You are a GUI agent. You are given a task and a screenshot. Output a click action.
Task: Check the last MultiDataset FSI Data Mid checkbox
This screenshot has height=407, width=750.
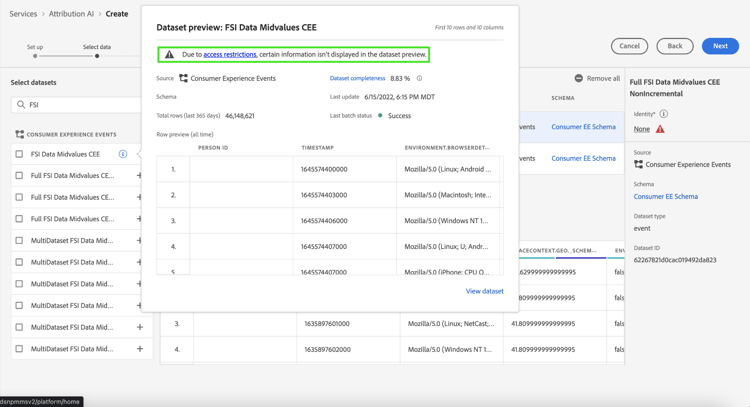[x=19, y=349]
